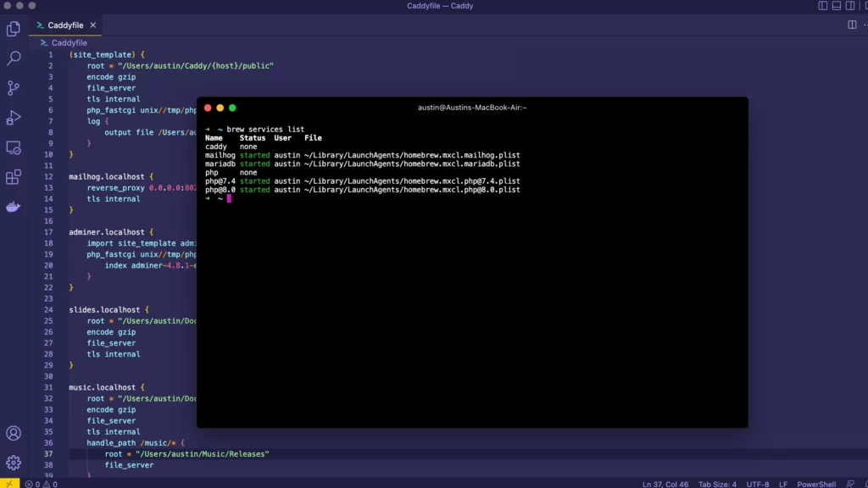868x488 pixels.
Task: Open the Source Control view
Action: [14, 88]
